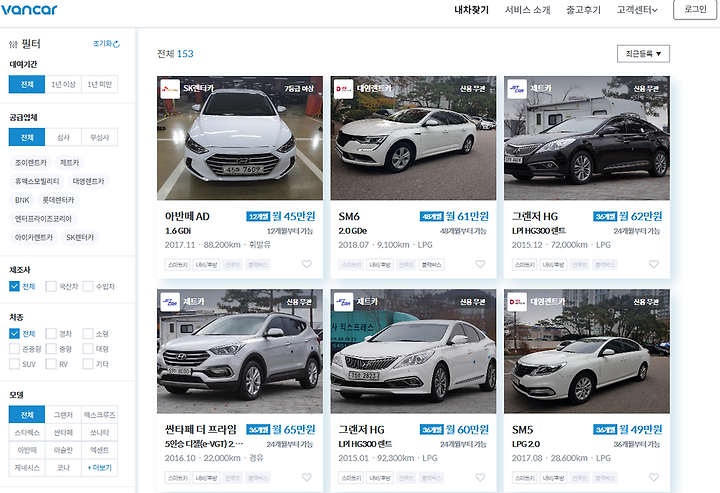Open white SM5 car photo
This screenshot has width=720, height=493.
point(587,352)
